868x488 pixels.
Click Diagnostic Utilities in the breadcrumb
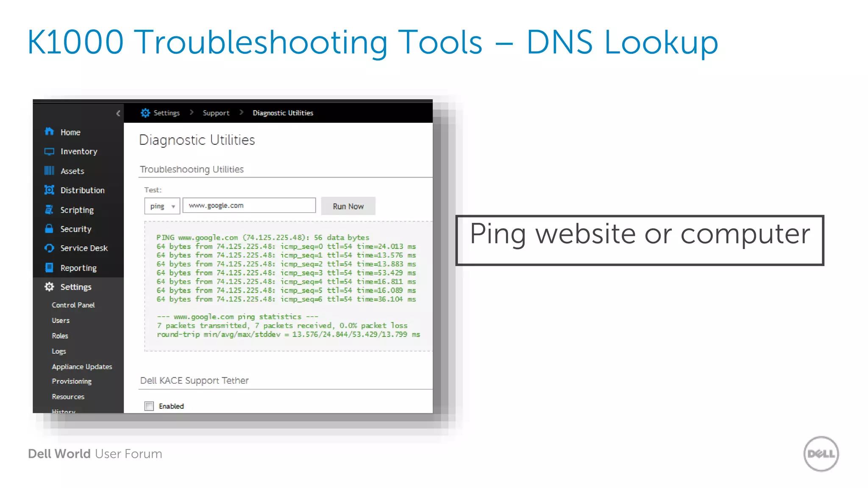283,113
